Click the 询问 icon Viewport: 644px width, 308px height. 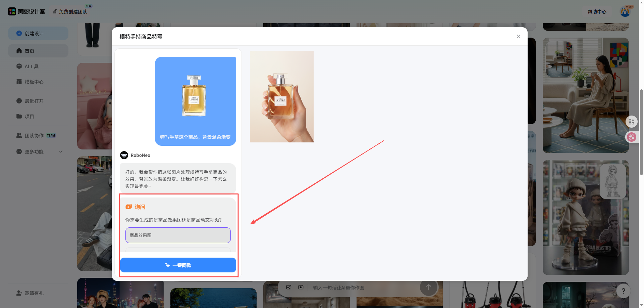pos(128,207)
